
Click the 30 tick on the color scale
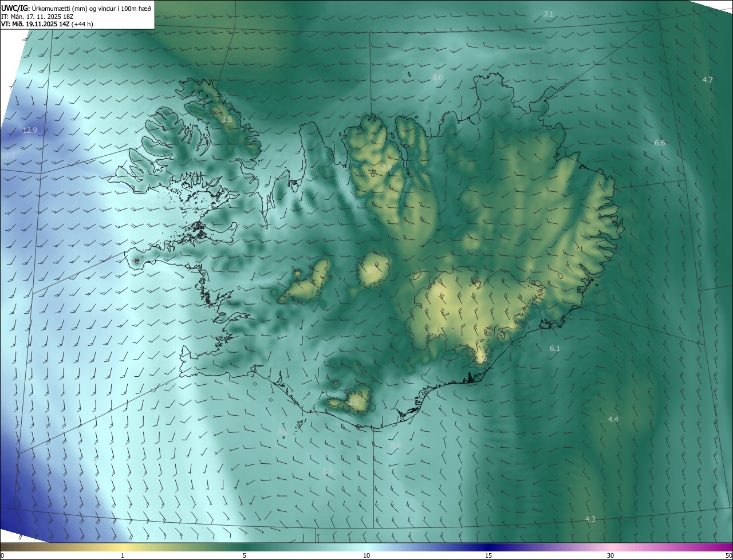point(610,555)
